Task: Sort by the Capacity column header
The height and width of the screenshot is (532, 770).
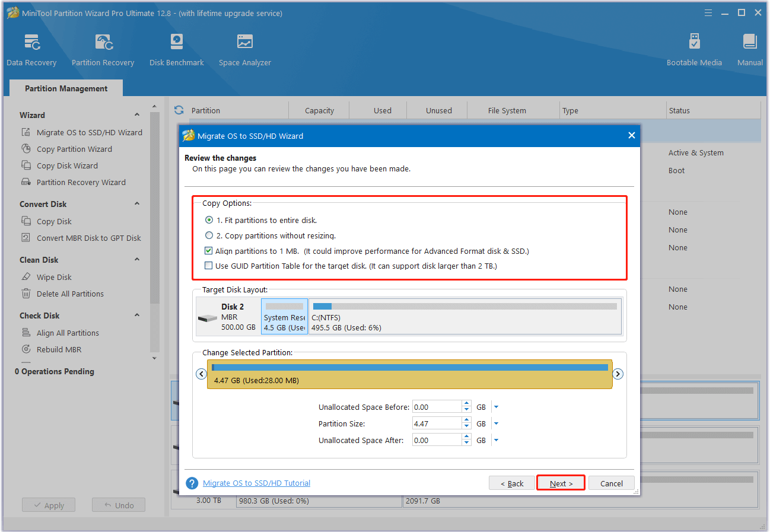Action: (319, 110)
